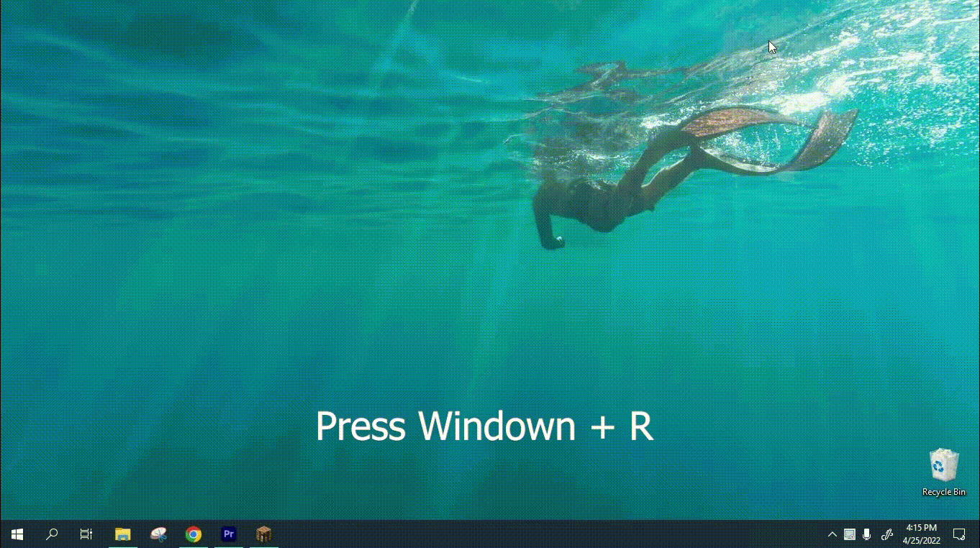Open the Windows Start menu

coord(17,534)
